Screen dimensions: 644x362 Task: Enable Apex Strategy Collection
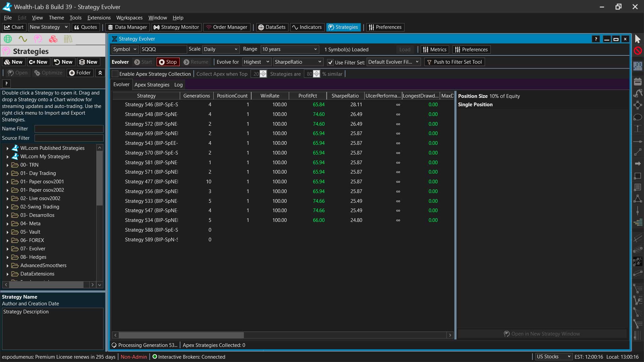115,74
